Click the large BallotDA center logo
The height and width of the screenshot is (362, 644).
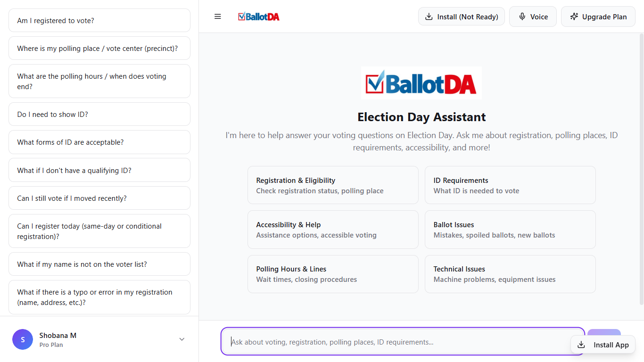421,83
